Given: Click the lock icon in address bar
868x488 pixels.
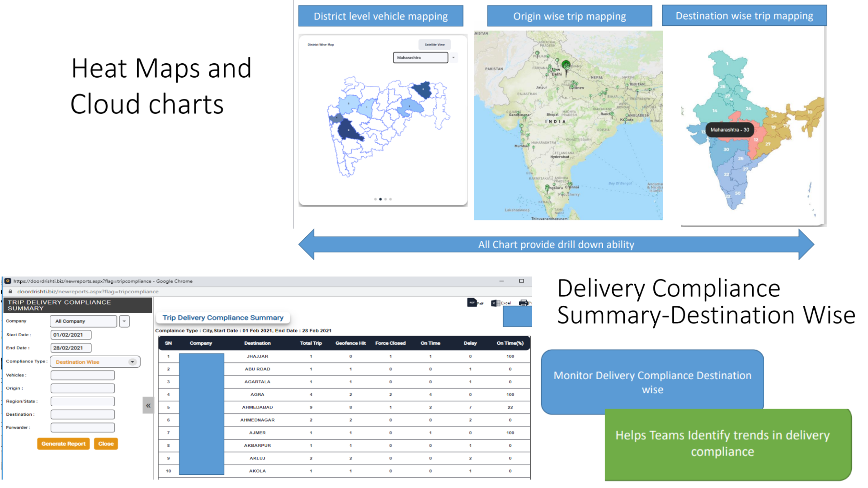Looking at the screenshot, I should [10, 291].
